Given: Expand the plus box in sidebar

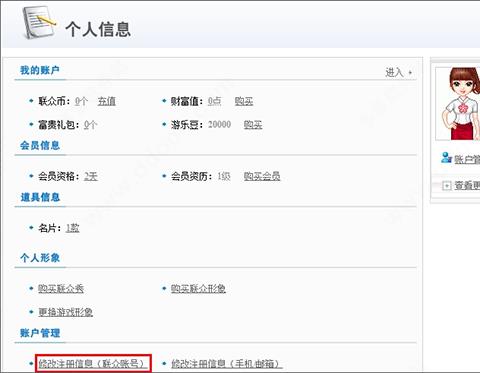Looking at the screenshot, I should coord(447,185).
